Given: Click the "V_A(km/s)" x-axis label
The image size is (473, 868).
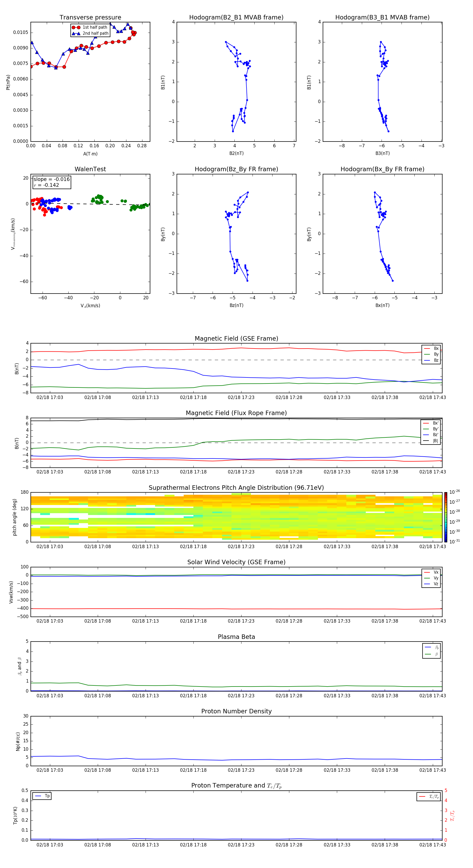Looking at the screenshot, I should pyautogui.click(x=90, y=306).
